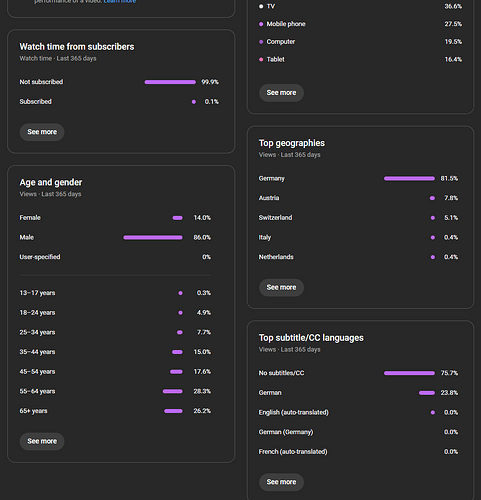Click the 25–34 years row
481x500 pixels.
115,332
